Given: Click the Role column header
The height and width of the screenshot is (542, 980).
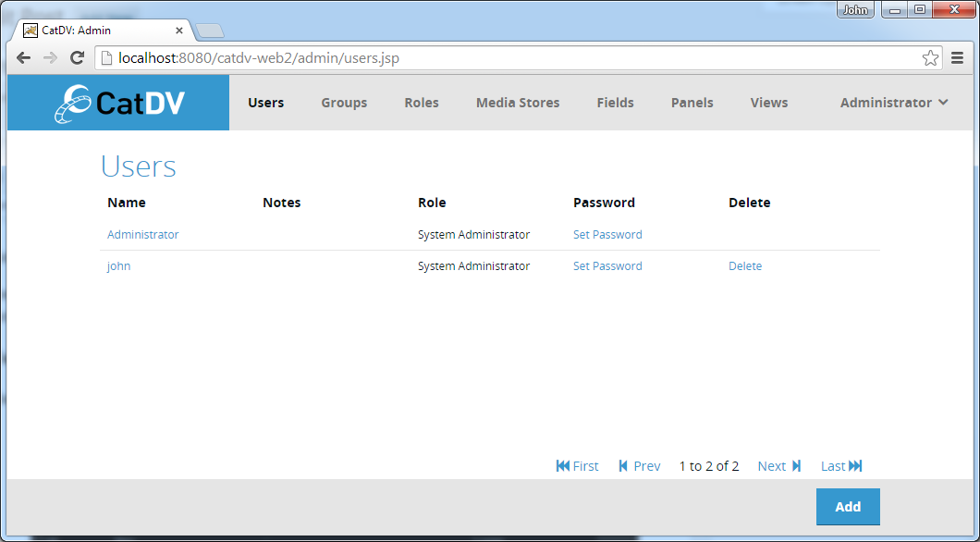Looking at the screenshot, I should click(x=432, y=203).
